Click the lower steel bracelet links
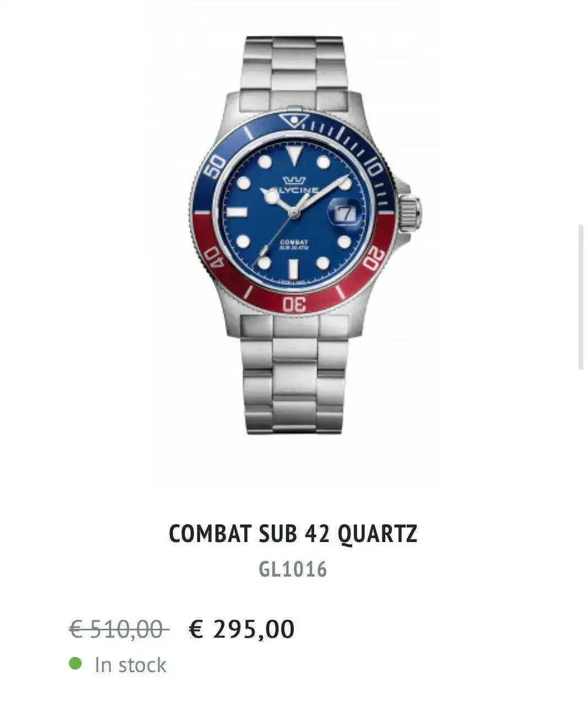This screenshot has width=588, height=705. click(294, 375)
